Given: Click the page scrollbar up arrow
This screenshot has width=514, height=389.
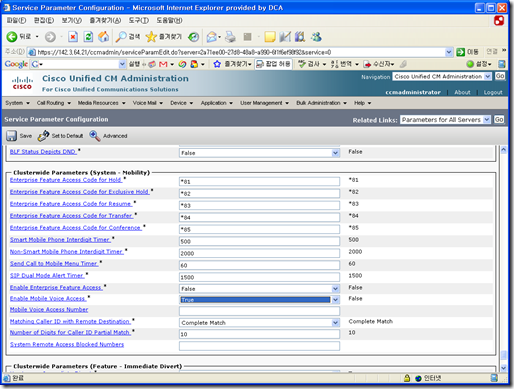Looking at the screenshot, I should click(x=504, y=150).
